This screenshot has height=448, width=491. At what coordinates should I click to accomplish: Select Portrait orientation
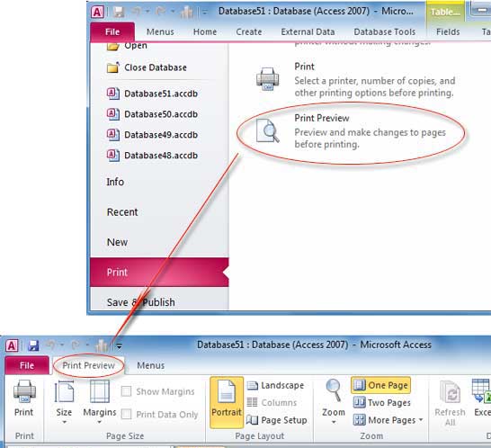[x=227, y=403]
